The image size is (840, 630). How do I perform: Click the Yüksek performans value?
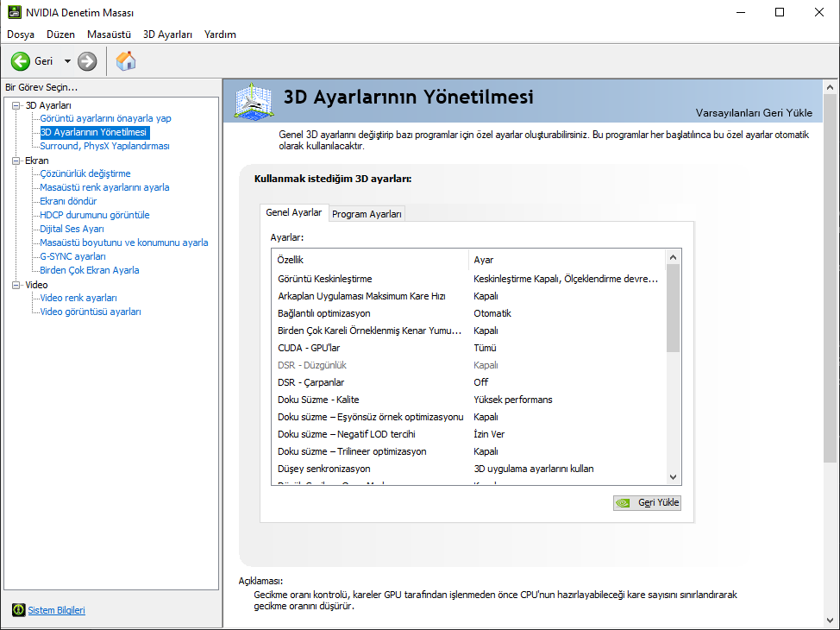pos(512,400)
